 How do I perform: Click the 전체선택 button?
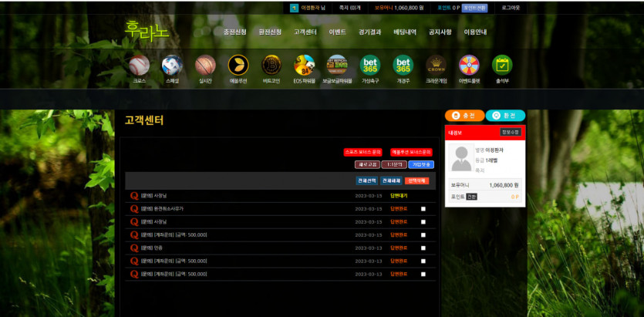(366, 180)
